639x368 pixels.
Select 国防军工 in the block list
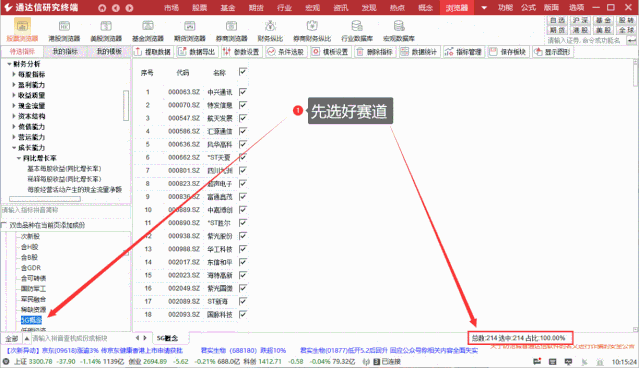point(33,289)
